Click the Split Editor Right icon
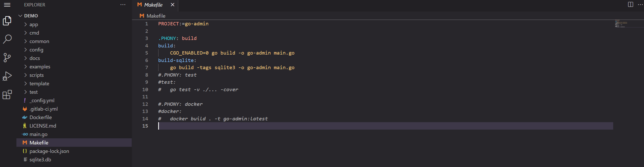The height and width of the screenshot is (167, 644). tap(630, 5)
